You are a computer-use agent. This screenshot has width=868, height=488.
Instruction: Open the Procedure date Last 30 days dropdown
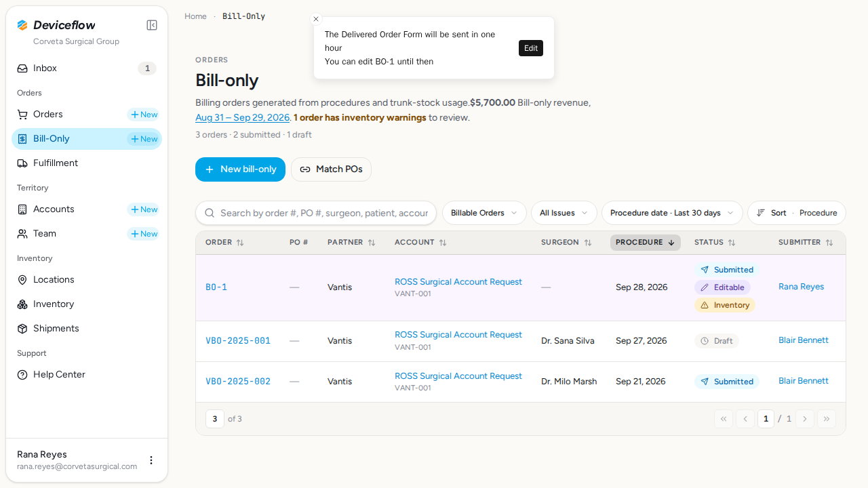click(x=672, y=213)
